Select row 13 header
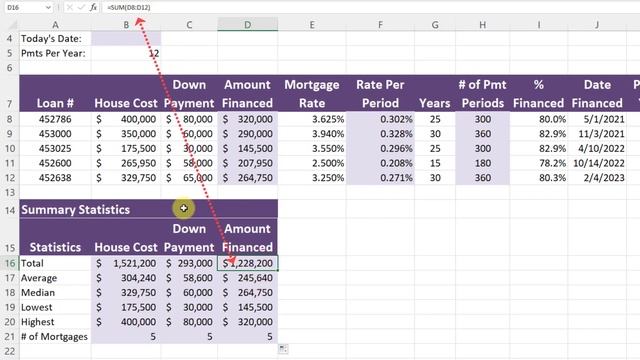640x360 pixels. pyautogui.click(x=9, y=192)
